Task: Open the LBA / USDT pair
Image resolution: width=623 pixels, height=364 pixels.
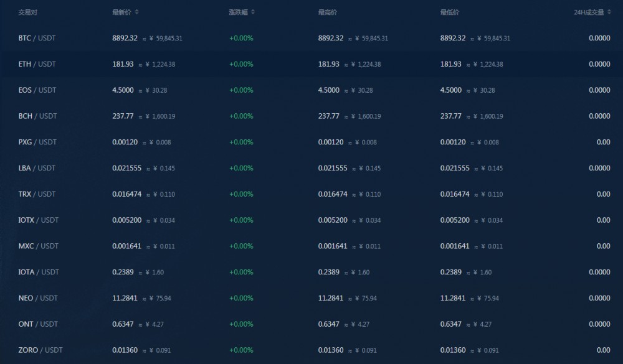Action: point(37,168)
